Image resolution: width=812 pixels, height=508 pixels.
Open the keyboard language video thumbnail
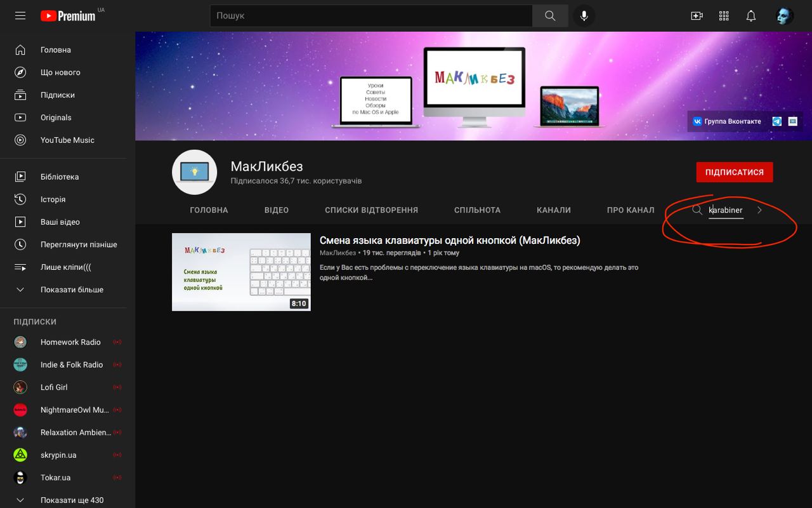click(x=241, y=272)
